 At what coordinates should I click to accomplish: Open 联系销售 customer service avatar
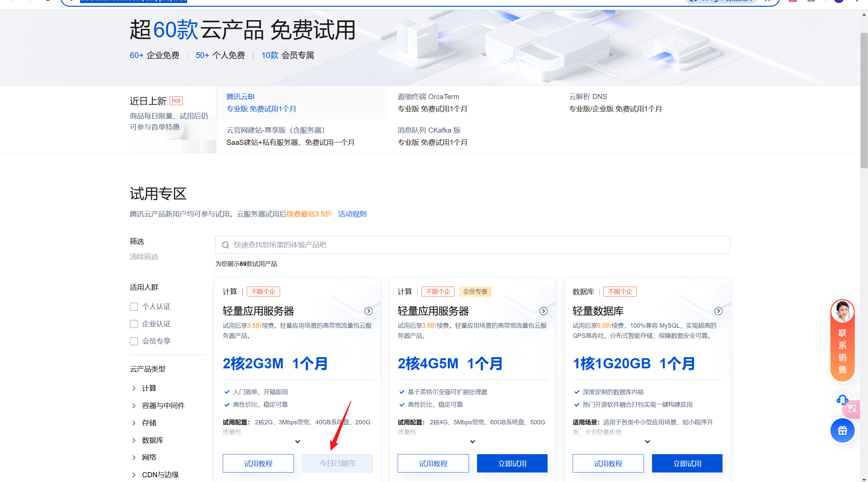pos(842,311)
